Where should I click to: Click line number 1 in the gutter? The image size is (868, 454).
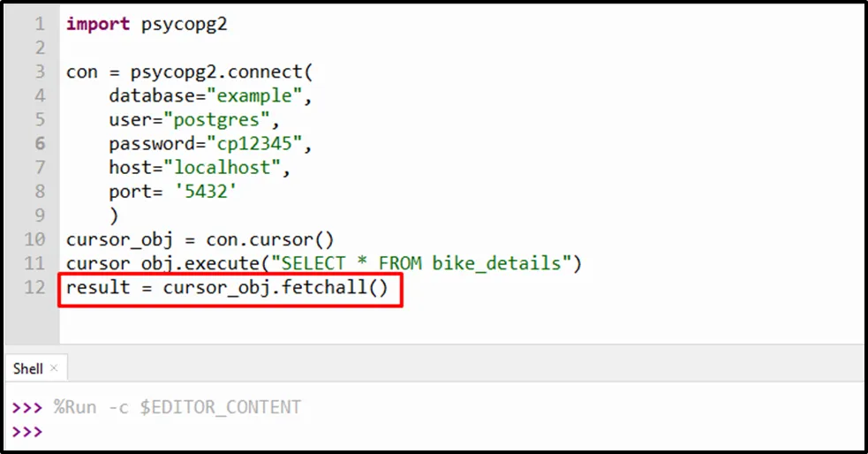tap(39, 24)
